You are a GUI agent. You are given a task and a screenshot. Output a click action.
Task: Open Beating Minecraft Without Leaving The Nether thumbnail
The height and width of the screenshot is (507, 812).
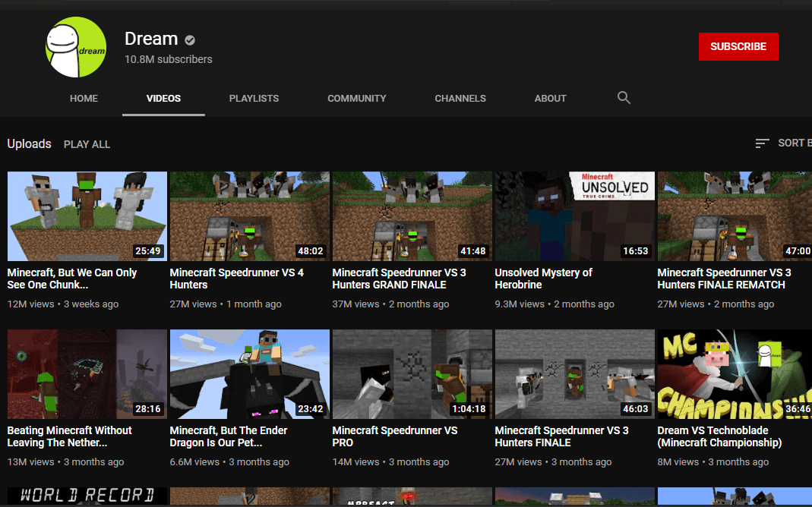(87, 374)
